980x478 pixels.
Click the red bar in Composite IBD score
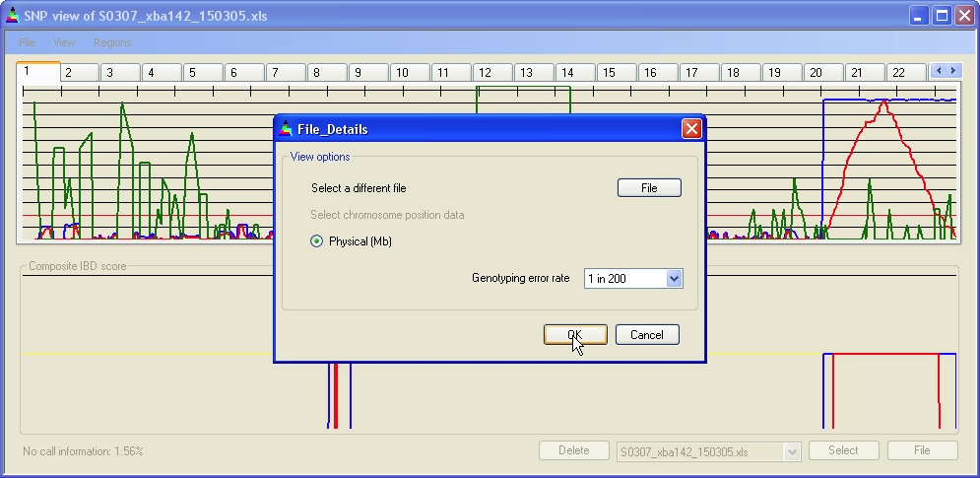click(x=336, y=395)
